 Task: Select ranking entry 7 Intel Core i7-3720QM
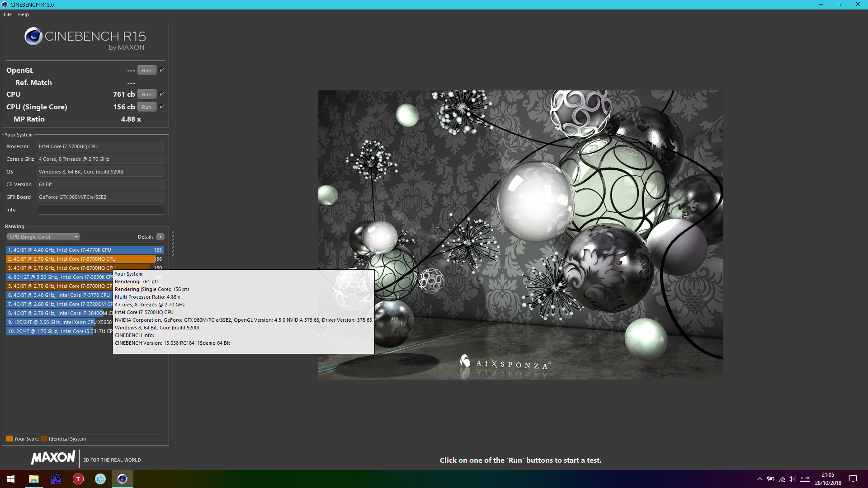[x=59, y=304]
